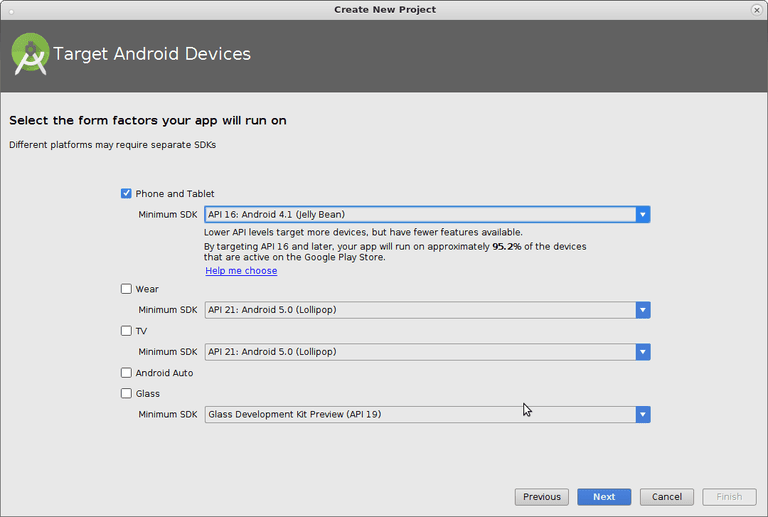Tick the Glass checkbox
The width and height of the screenshot is (768, 517).
coord(126,394)
